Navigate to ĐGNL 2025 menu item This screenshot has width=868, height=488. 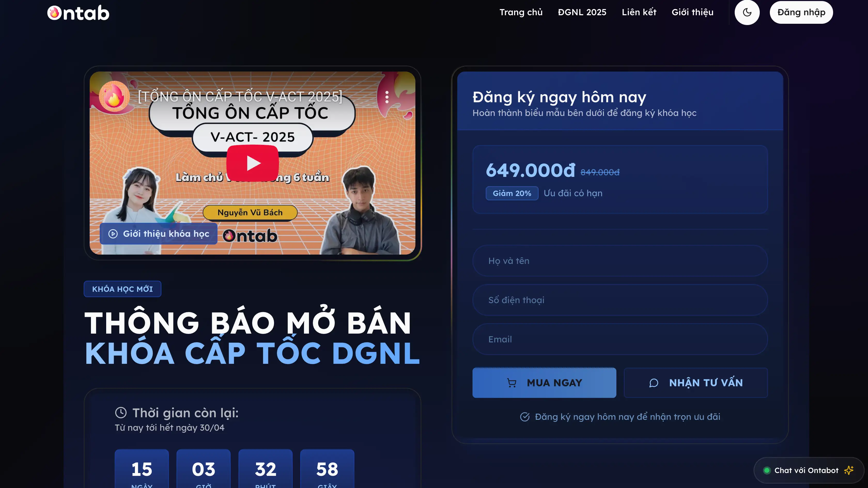582,12
